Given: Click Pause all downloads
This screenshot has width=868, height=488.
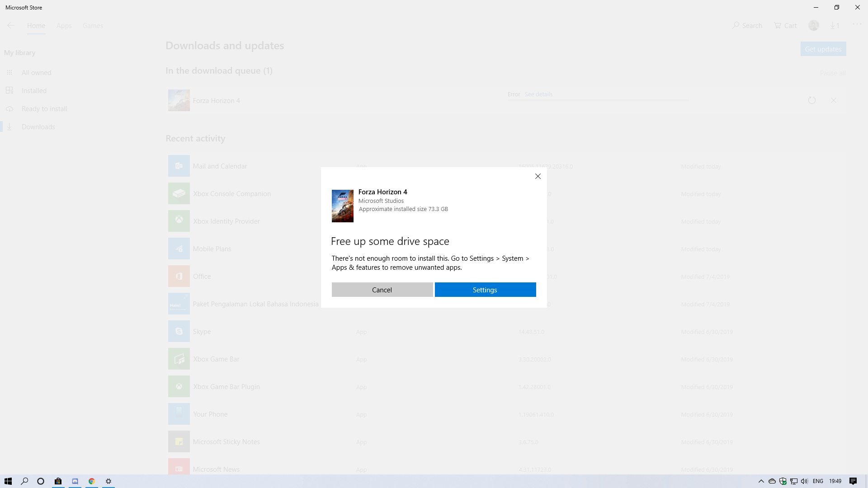Looking at the screenshot, I should (833, 73).
